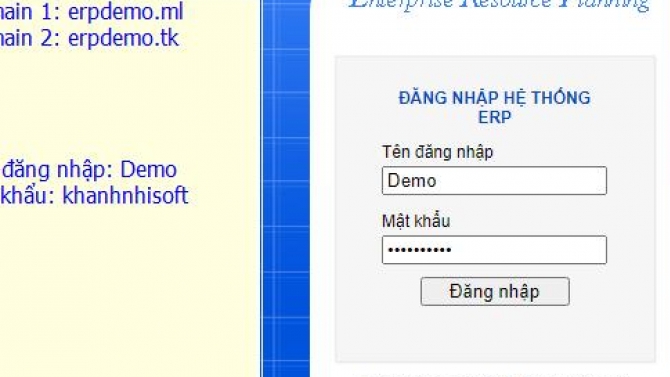The height and width of the screenshot is (377, 670).
Task: Click the ĐĂNG NHẬP HỆ THỐNG ERP heading
Action: point(494,107)
